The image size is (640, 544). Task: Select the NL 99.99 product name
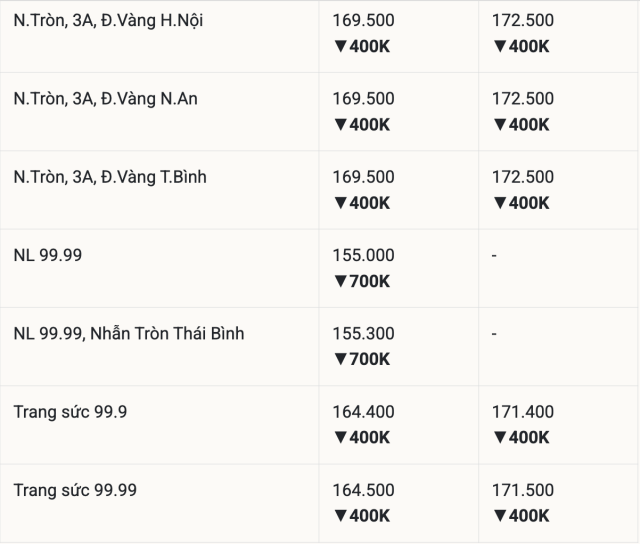pyautogui.click(x=48, y=255)
